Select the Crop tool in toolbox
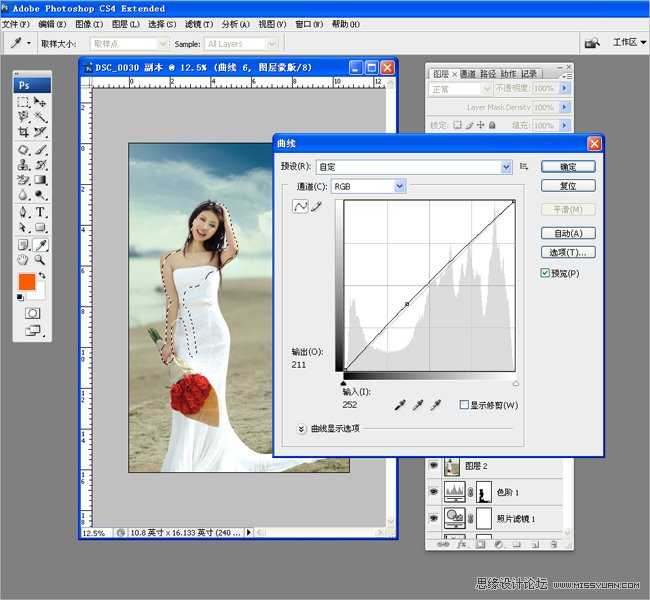Image resolution: width=650 pixels, height=600 pixels. tap(23, 132)
